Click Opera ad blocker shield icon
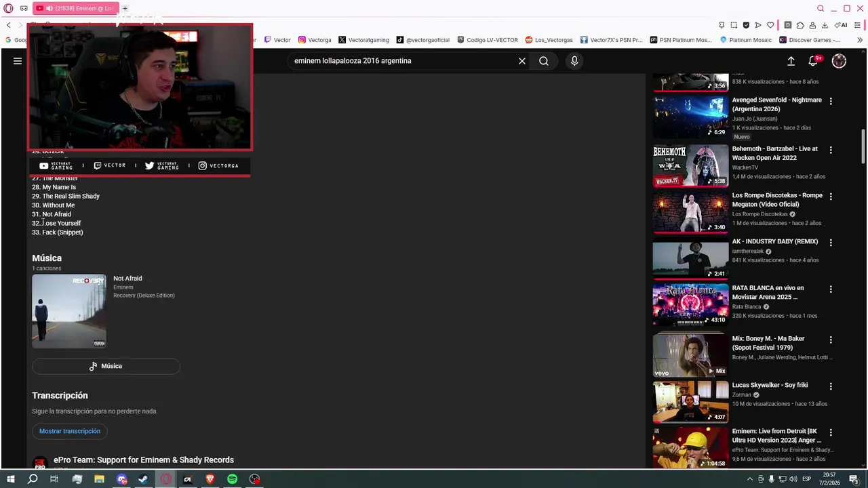Image resolution: width=868 pixels, height=488 pixels. pyautogui.click(x=746, y=25)
